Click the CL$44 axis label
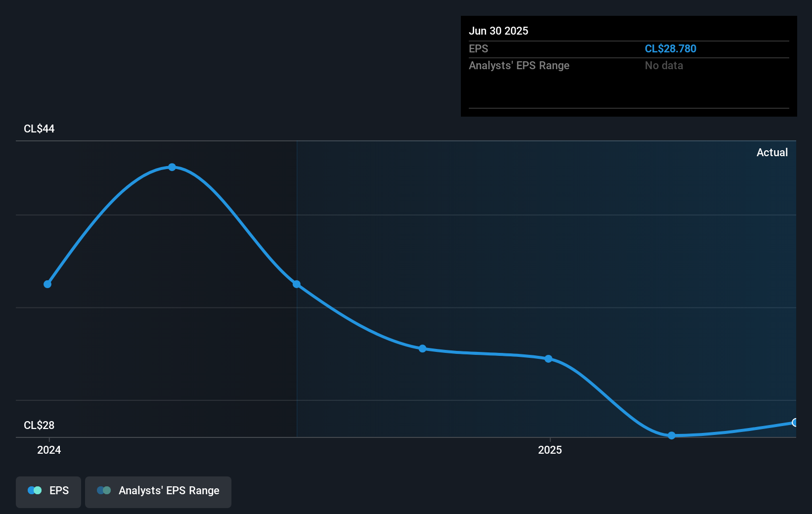Image resolution: width=812 pixels, height=514 pixels. [x=39, y=128]
